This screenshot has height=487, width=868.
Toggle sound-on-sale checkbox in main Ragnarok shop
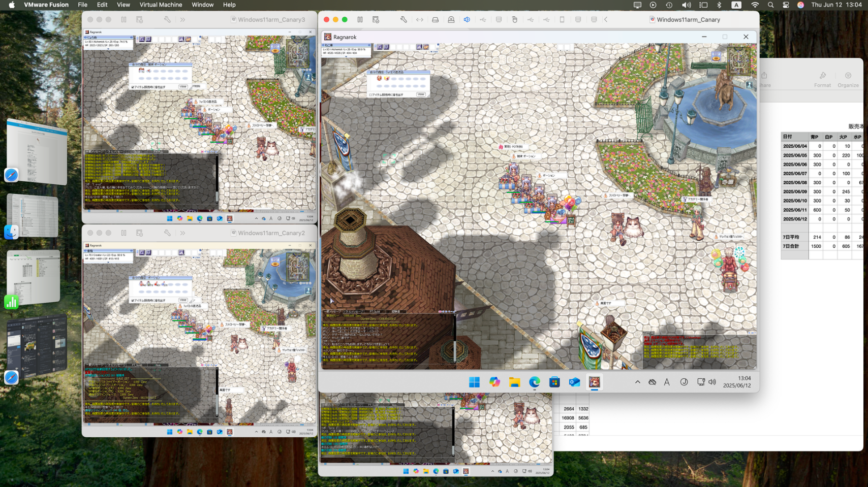click(370, 95)
